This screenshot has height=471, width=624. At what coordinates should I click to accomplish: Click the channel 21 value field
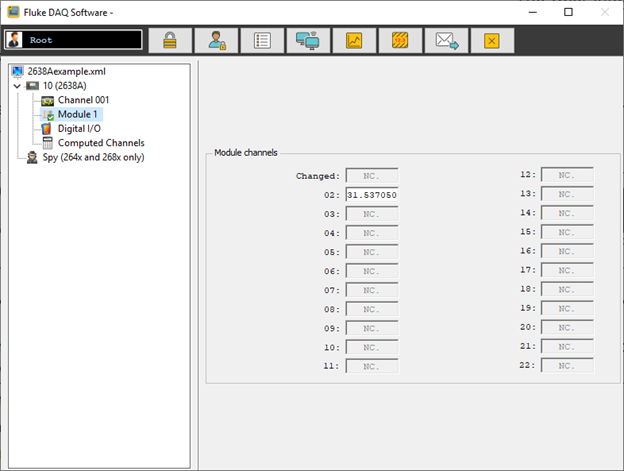tap(567, 346)
